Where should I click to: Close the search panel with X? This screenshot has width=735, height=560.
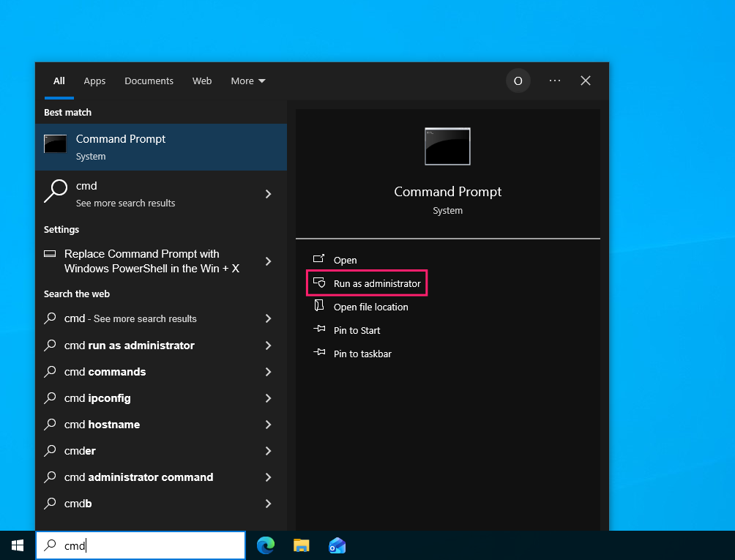coord(586,81)
